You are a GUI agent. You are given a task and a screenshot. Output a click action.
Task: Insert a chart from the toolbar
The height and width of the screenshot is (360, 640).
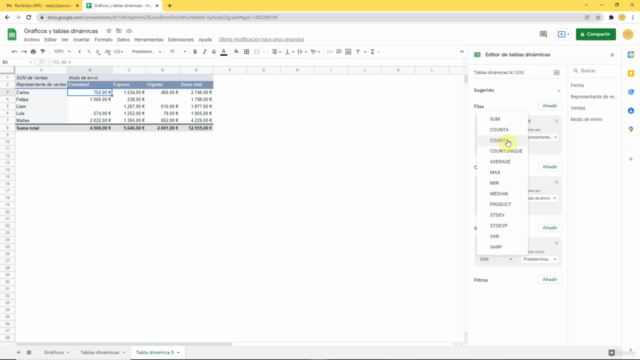tap(348, 52)
